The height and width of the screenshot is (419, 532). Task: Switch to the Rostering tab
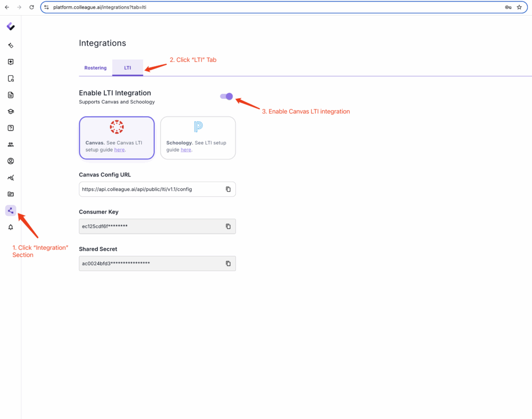point(96,68)
